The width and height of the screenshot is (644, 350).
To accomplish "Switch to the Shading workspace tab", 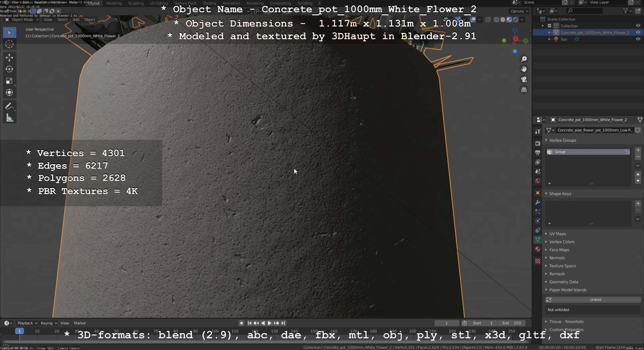I will tap(209, 3).
